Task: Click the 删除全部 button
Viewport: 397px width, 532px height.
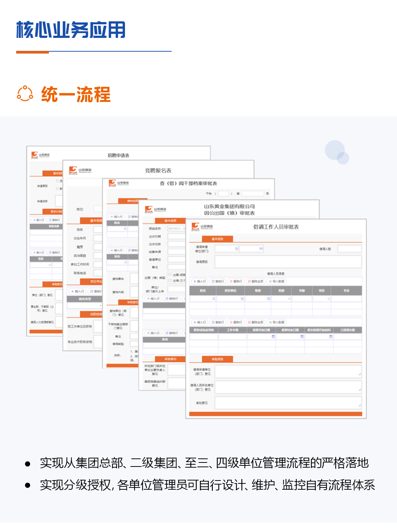Action: pos(255,281)
